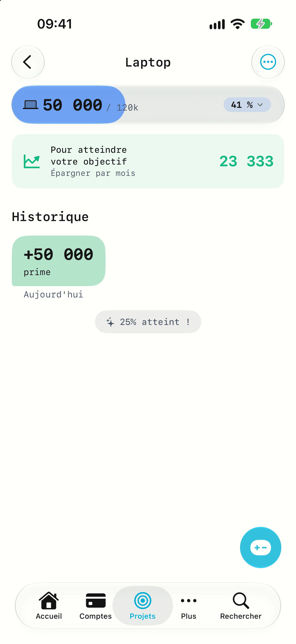This screenshot has width=296, height=644.
Task: Tap the 23 333 monthly savings amount
Action: pos(246,161)
